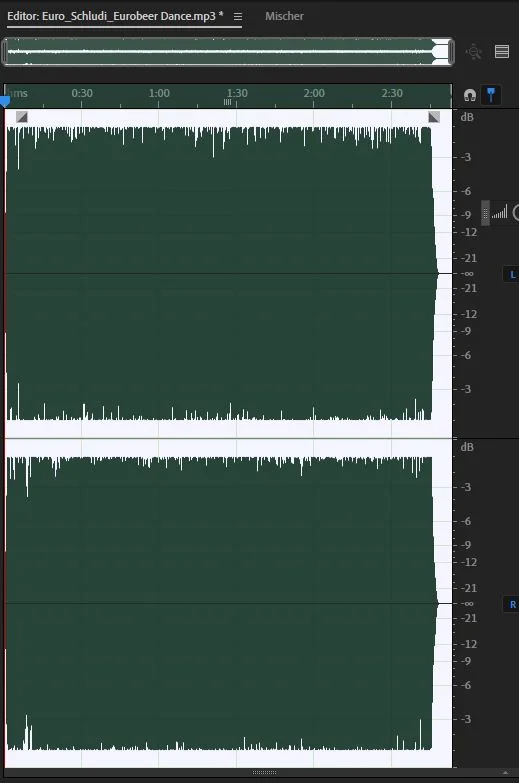This screenshot has width=519, height=783.
Task: Open the Editor panel menu icon
Action: 238,16
